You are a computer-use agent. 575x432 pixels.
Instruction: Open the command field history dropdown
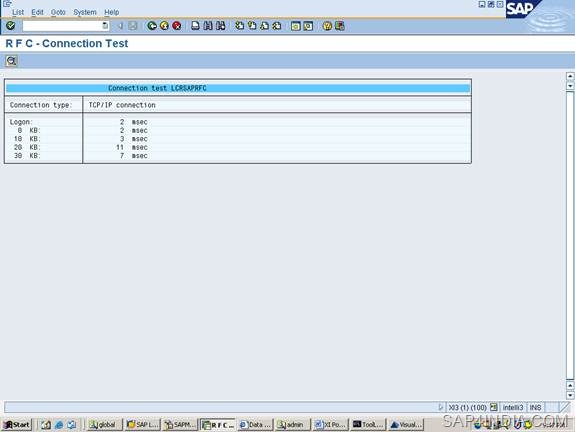(x=105, y=26)
